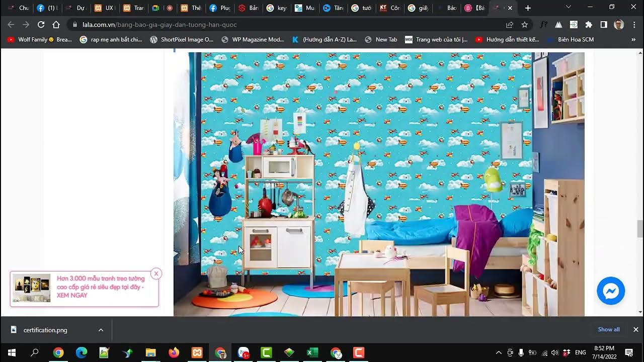Switch to the 'key' Google tab
The width and height of the screenshot is (644, 362).
[x=277, y=8]
